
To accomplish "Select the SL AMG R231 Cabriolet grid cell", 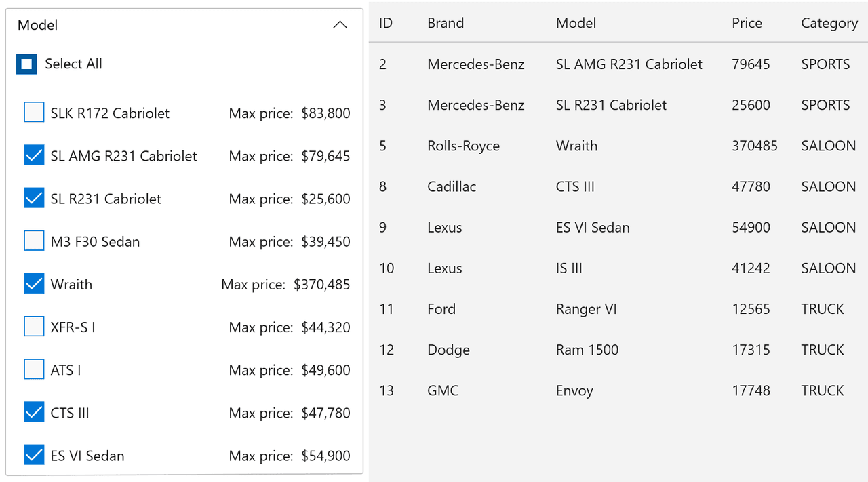I will point(629,64).
